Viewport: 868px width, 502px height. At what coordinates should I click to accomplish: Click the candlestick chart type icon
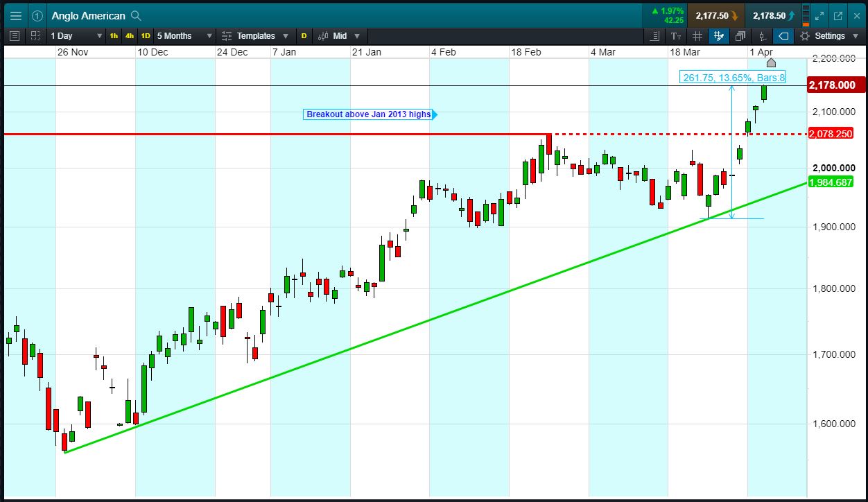pyautogui.click(x=323, y=36)
